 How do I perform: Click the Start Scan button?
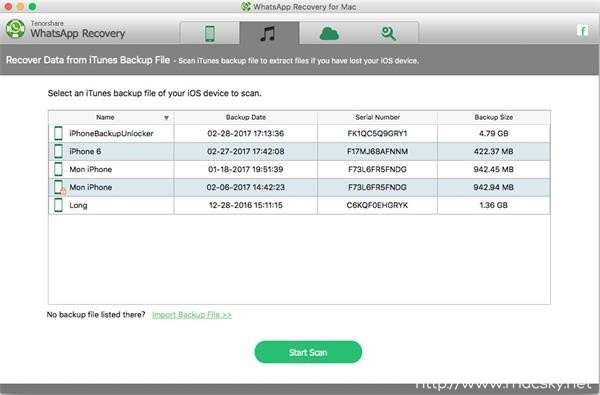click(x=308, y=352)
